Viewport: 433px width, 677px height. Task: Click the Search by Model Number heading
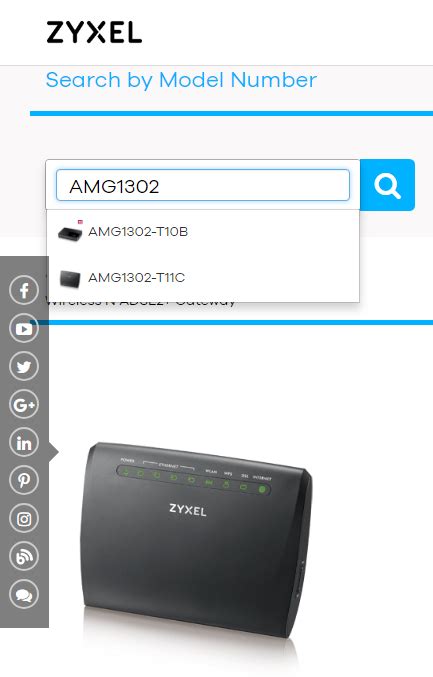[x=181, y=80]
